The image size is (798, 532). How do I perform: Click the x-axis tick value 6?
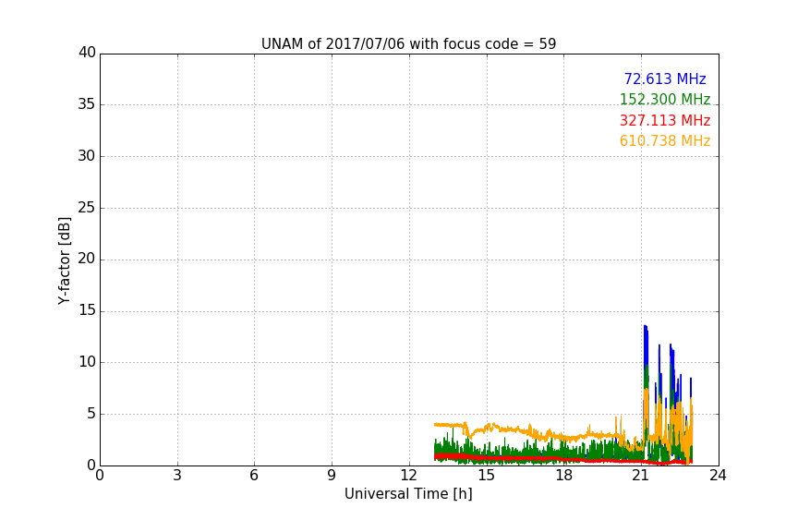[255, 476]
